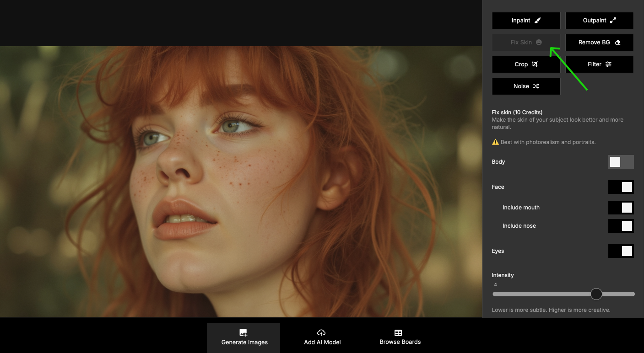
Task: Click the Add AI Model upload icon
Action: point(321,333)
